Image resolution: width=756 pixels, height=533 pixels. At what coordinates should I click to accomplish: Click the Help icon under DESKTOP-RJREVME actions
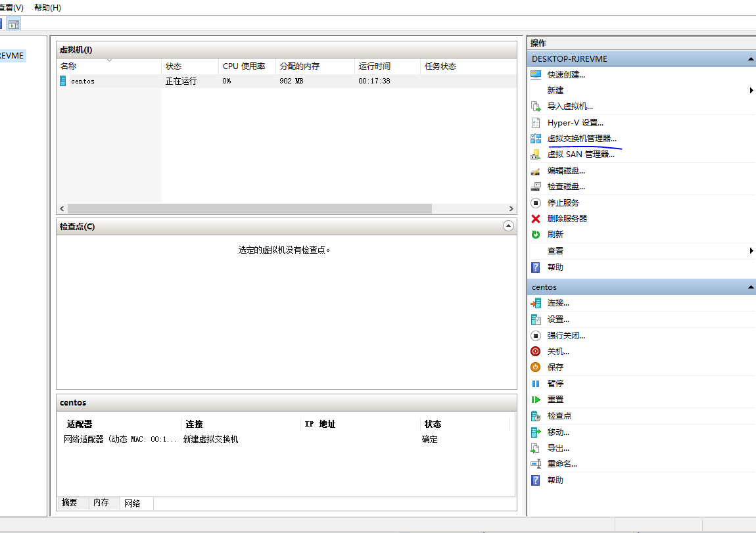[536, 267]
